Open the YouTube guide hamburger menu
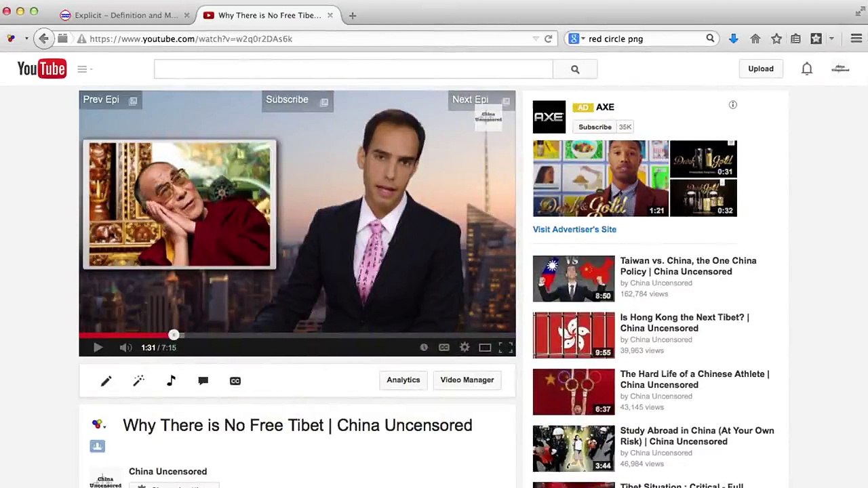868x488 pixels. (x=82, y=69)
